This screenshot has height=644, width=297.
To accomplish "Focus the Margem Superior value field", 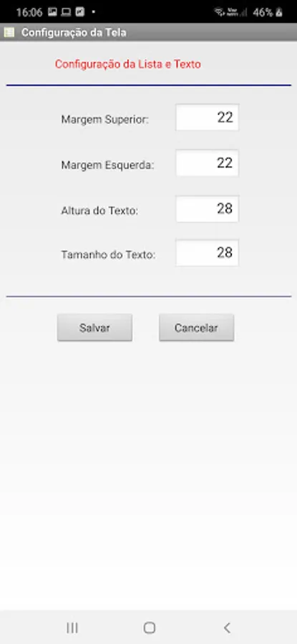I will (x=207, y=117).
